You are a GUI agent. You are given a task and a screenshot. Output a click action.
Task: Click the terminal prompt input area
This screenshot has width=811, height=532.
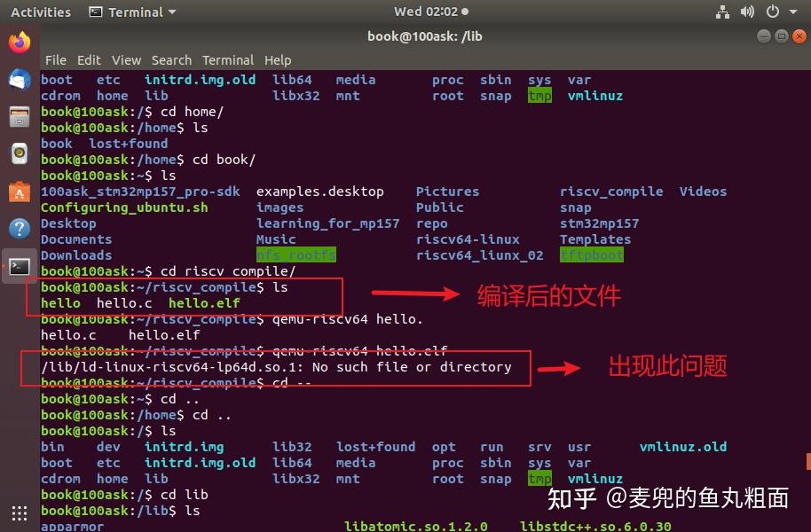pyautogui.click(x=222, y=512)
